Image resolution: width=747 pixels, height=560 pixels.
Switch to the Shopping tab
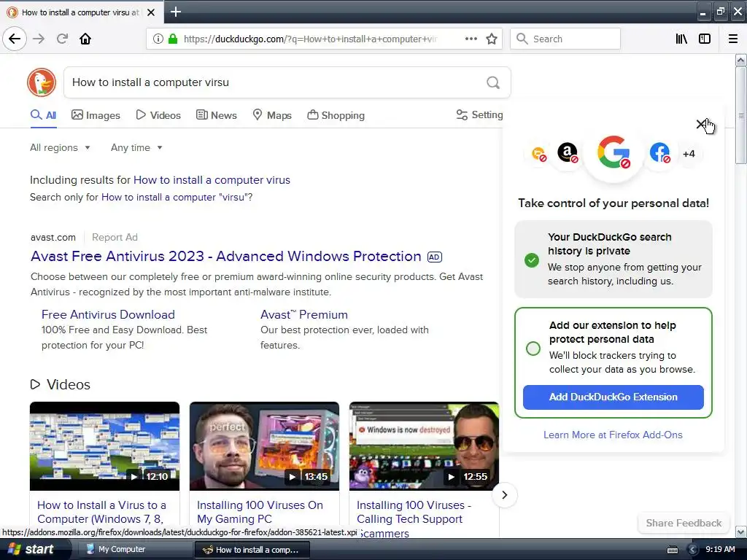coord(336,115)
